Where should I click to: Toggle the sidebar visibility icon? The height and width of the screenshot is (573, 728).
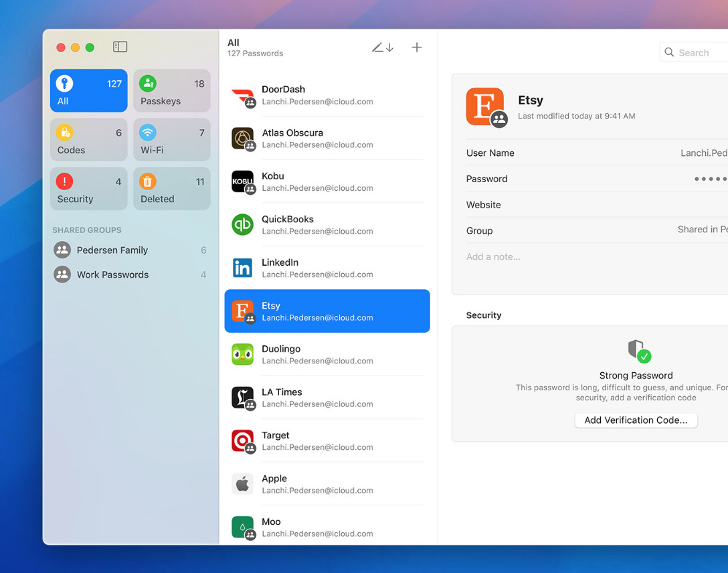120,47
